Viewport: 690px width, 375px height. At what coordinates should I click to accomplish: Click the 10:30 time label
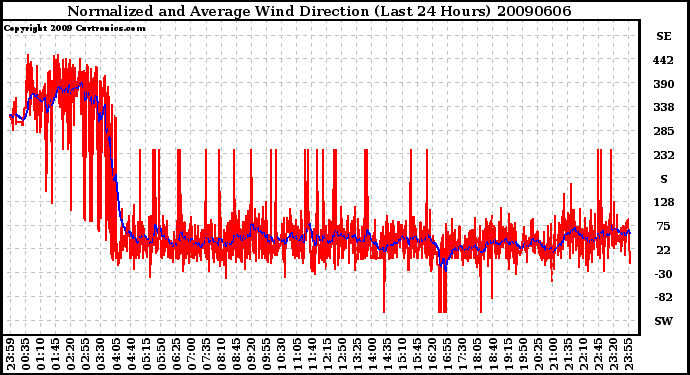281,354
